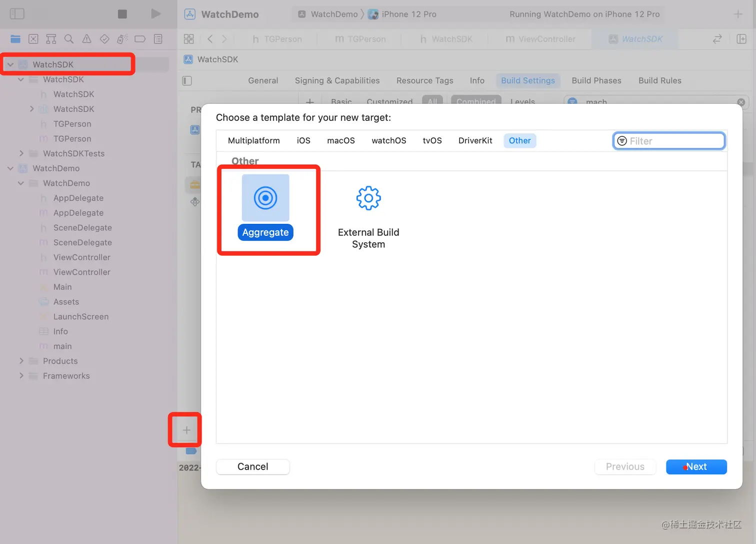Viewport: 756px width, 544px height.
Task: Switch to the macOS template tab
Action: [x=341, y=141]
